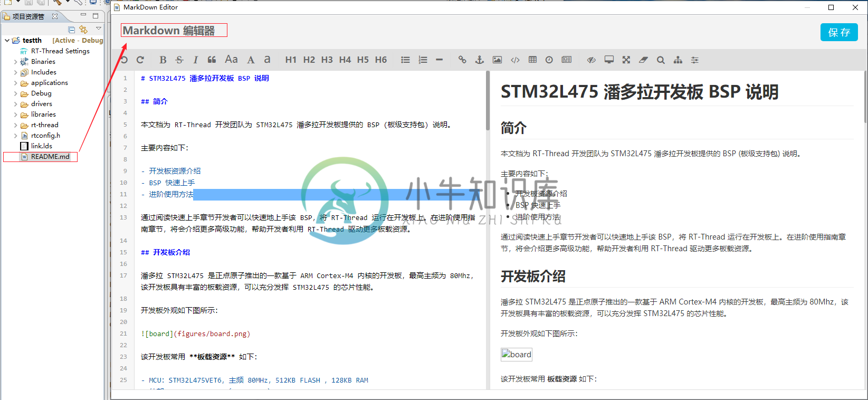This screenshot has height=400, width=868.
Task: Expand the Binaries folder
Action: [x=15, y=62]
